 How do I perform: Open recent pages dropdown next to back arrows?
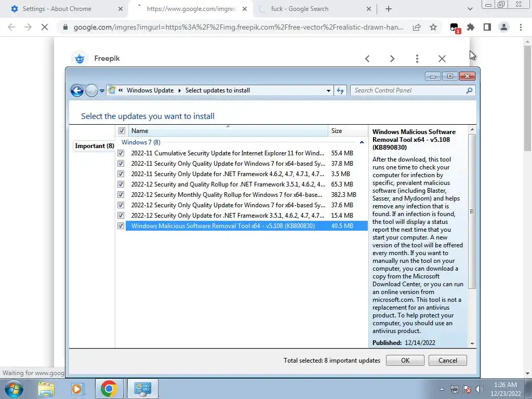102,90
